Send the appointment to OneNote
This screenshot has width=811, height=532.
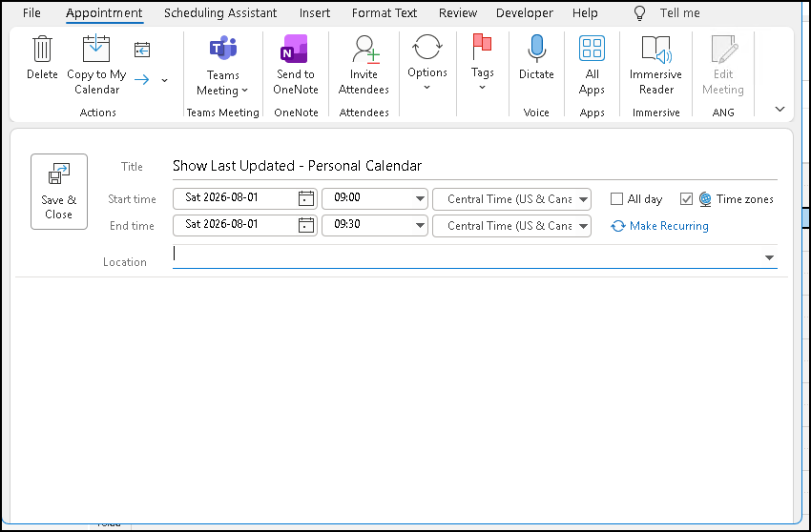pyautogui.click(x=296, y=65)
